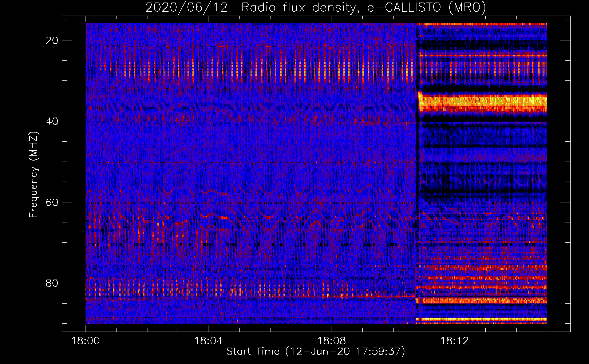
Task: Click the '18:00' time tick label
Action: coord(86,341)
